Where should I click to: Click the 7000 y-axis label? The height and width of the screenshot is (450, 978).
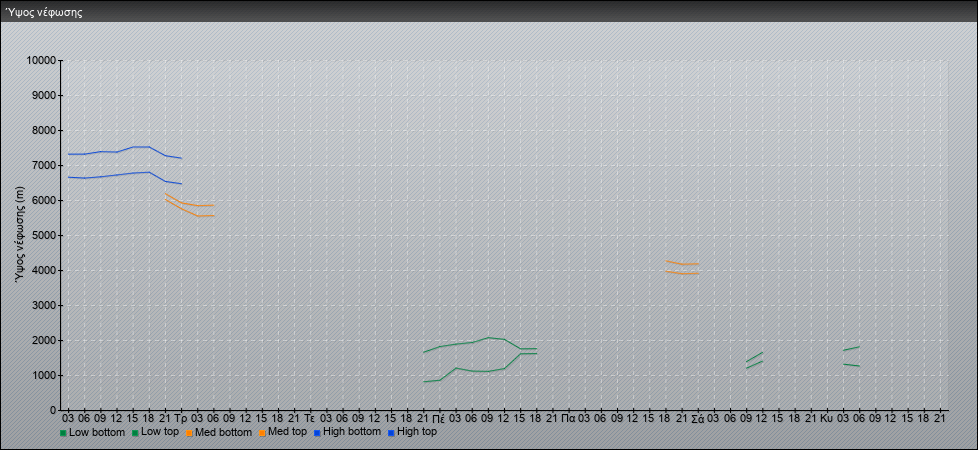pos(44,165)
